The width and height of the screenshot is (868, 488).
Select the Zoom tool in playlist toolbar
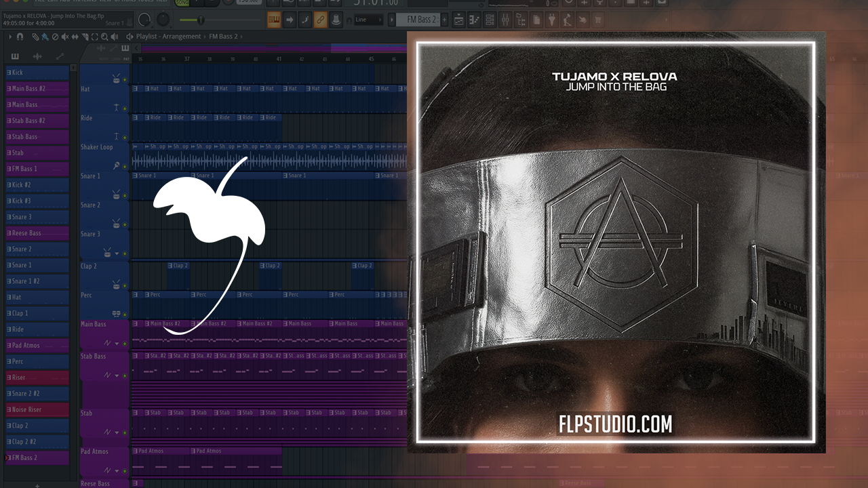[104, 37]
